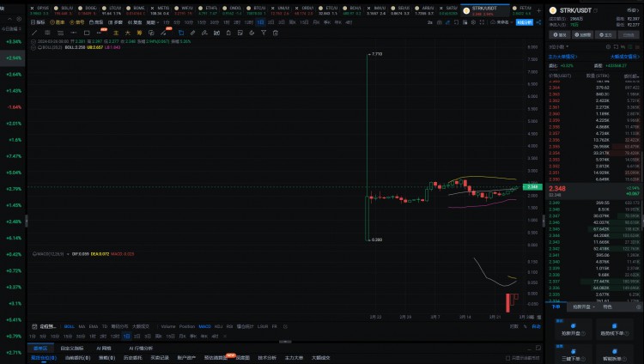
Task: Click the third grey button under STRK/USDT
Action: click(x=605, y=35)
